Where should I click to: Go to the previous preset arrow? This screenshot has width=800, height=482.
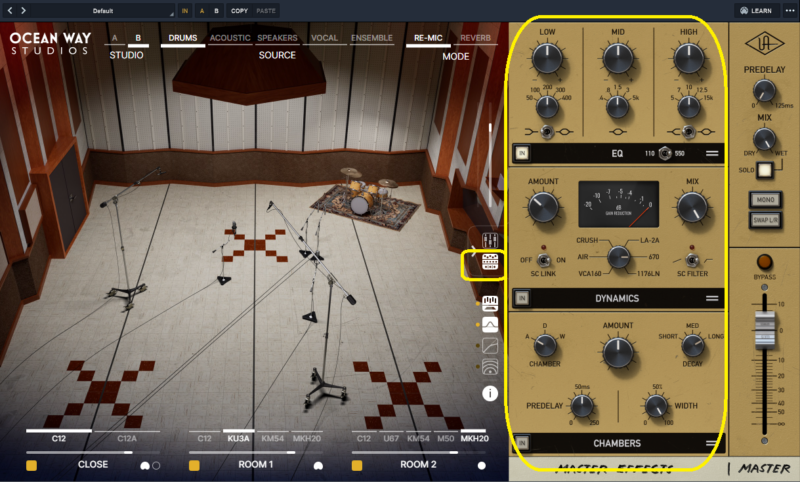10,10
